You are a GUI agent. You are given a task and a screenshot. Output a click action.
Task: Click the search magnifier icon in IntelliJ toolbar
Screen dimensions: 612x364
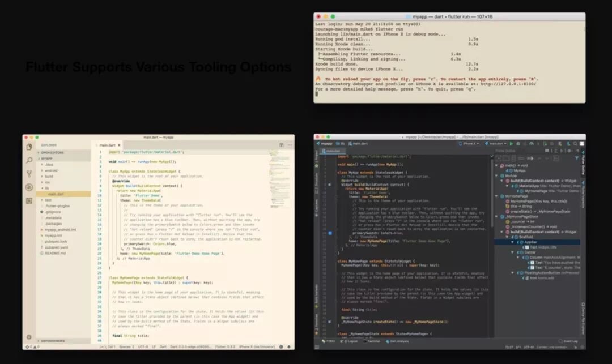pos(575,143)
